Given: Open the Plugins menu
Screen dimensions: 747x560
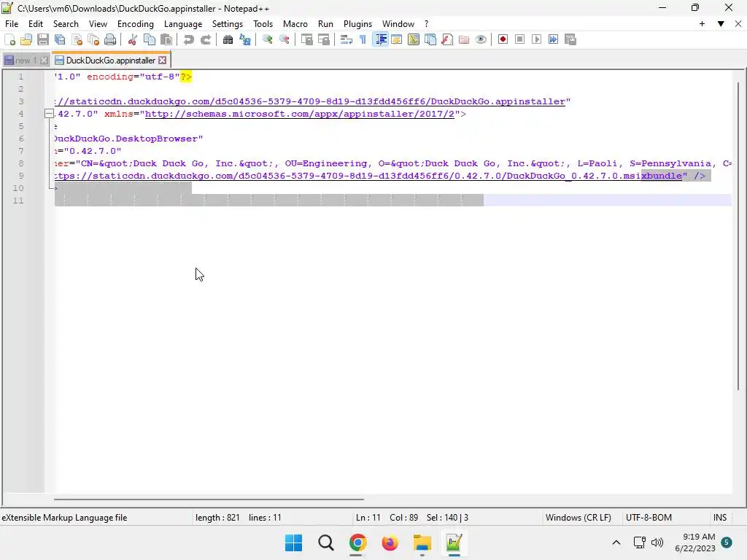Looking at the screenshot, I should pyautogui.click(x=357, y=24).
